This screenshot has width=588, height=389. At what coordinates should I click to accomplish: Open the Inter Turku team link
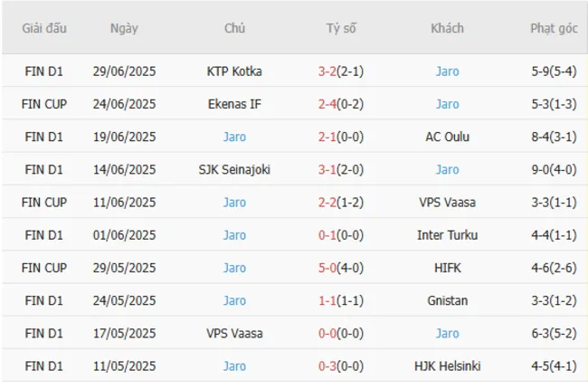pyautogui.click(x=447, y=235)
